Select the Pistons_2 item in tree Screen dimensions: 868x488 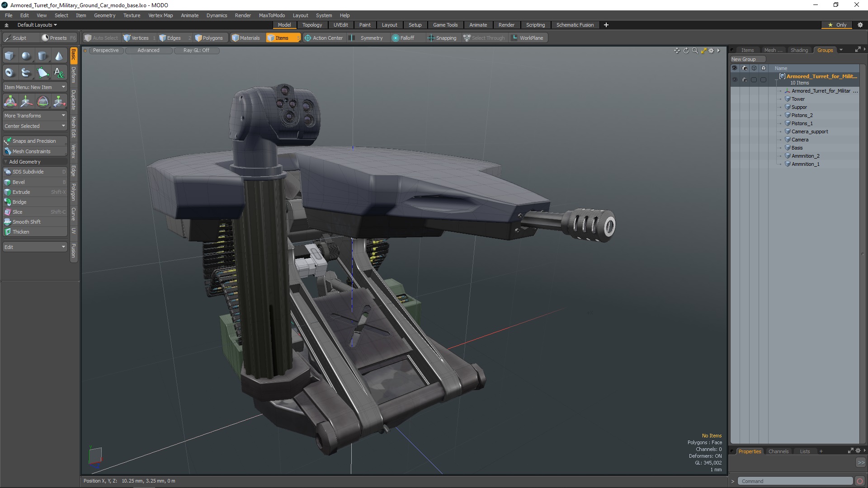click(x=802, y=115)
